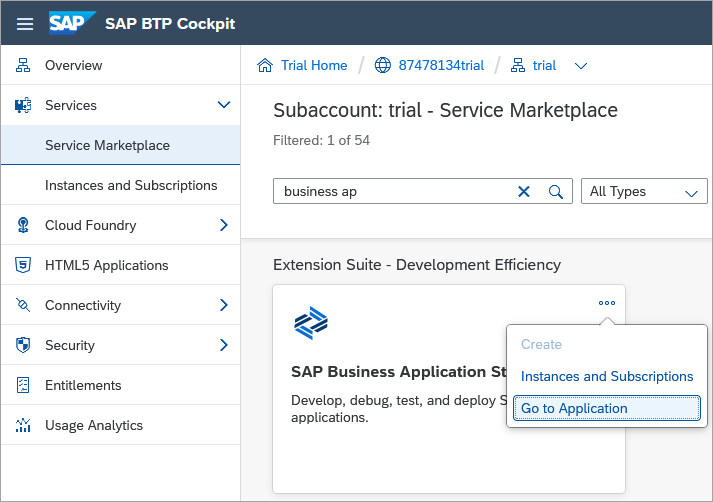
Task: Click the Trial Home house icon
Action: (x=265, y=65)
